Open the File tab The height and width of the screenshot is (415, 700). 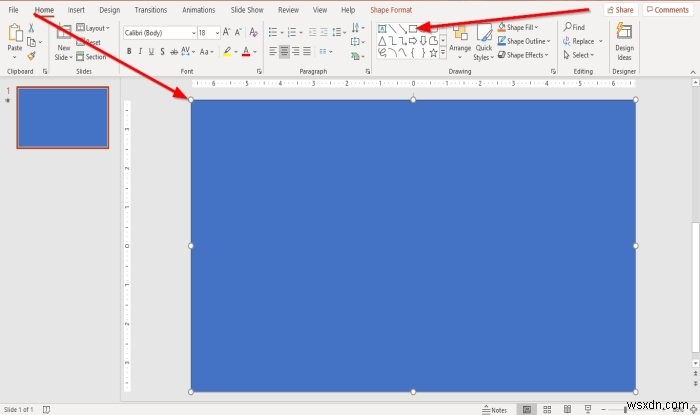pos(13,10)
